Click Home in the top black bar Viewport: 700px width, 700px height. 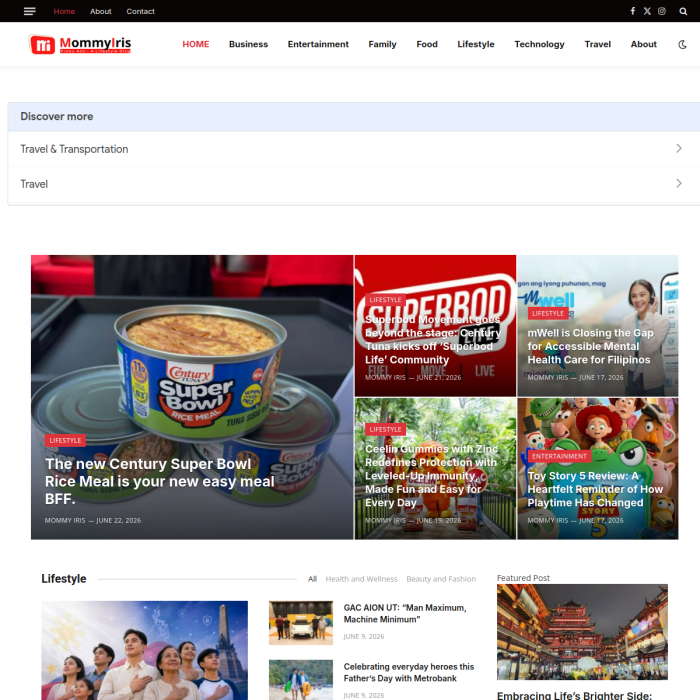(64, 11)
